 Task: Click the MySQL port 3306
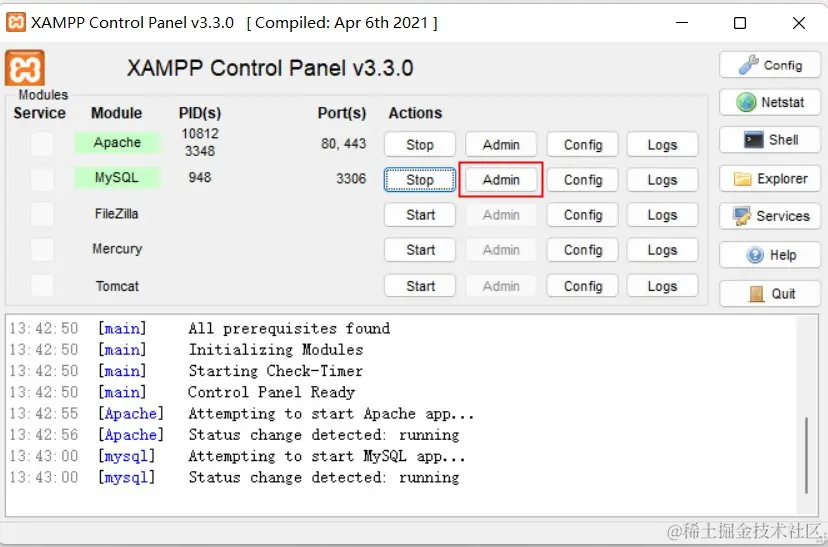(x=351, y=178)
